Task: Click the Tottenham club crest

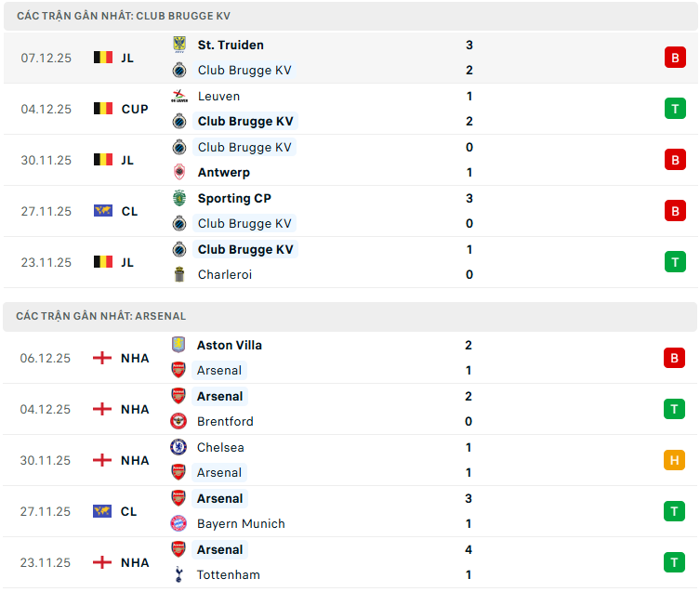Action: (178, 574)
